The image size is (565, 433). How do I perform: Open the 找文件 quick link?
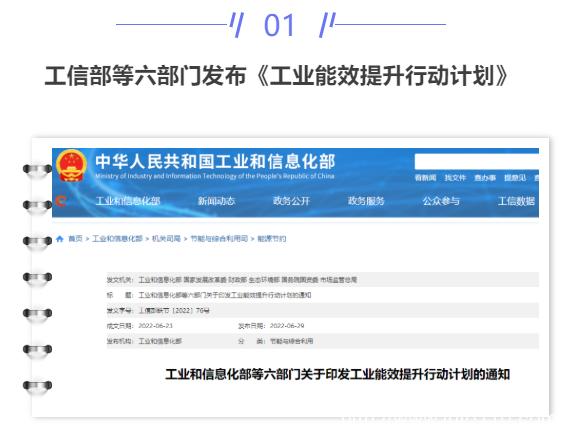(x=455, y=178)
